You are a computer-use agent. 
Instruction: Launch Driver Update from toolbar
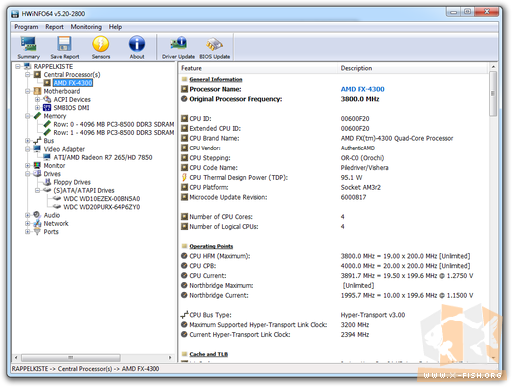pos(178,48)
